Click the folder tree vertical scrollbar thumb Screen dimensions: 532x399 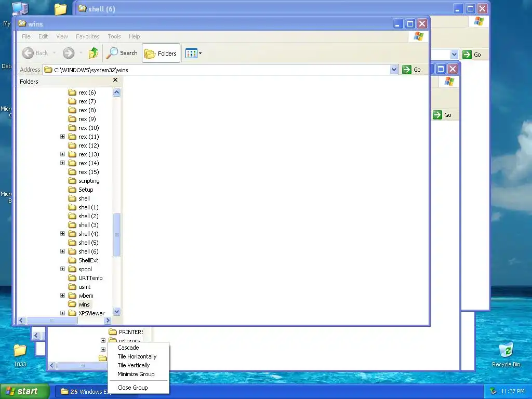point(117,235)
